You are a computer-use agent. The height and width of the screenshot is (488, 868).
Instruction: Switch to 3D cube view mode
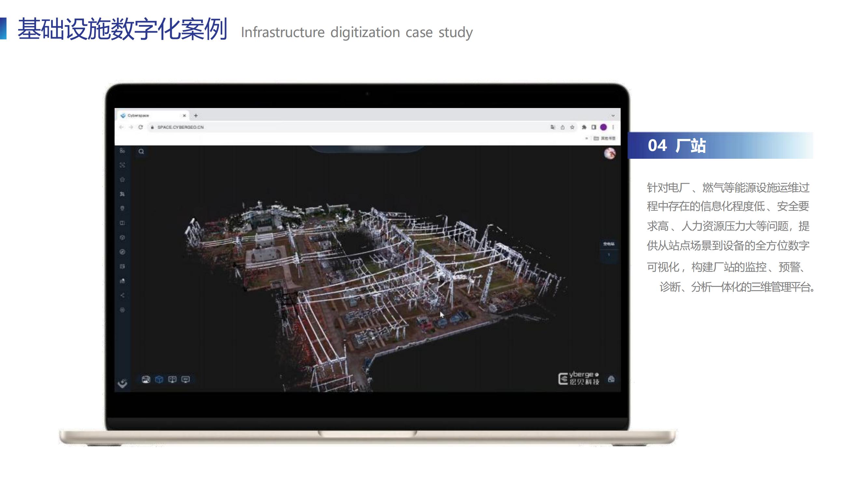(159, 380)
